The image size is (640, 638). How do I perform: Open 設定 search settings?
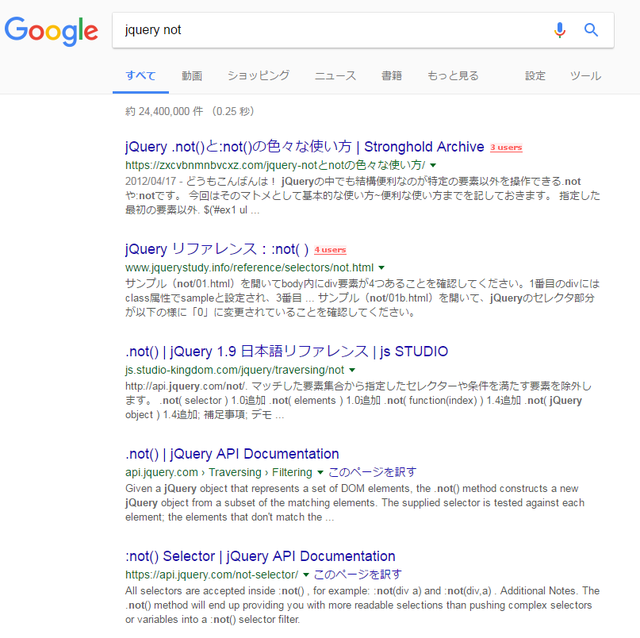(535, 76)
